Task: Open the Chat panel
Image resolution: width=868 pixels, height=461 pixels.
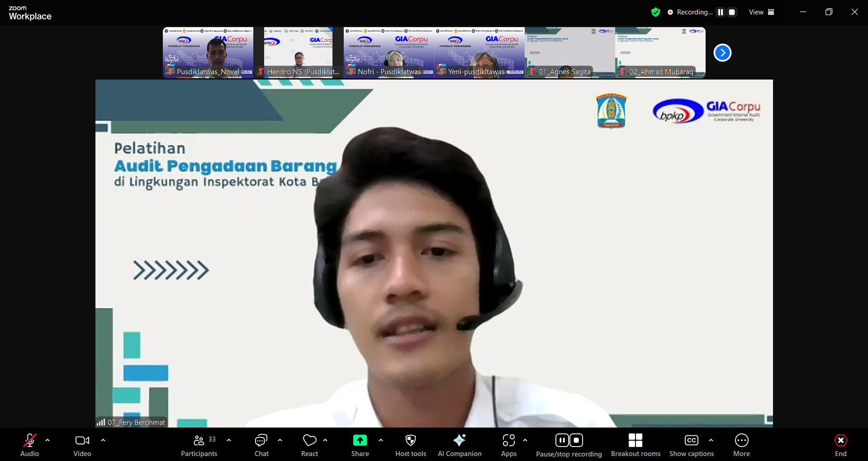Action: pyautogui.click(x=261, y=445)
